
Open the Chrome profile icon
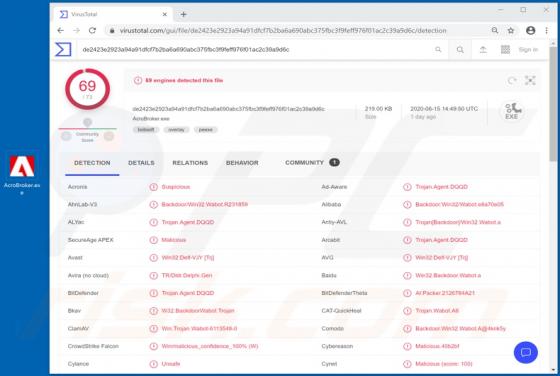coord(531,31)
